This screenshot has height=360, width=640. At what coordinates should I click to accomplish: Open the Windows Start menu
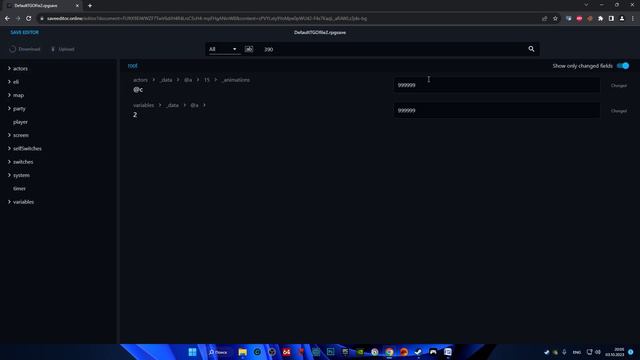192,352
